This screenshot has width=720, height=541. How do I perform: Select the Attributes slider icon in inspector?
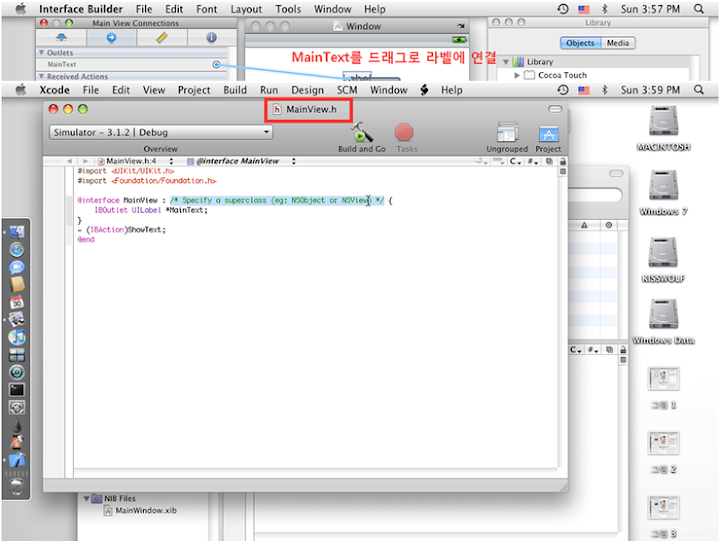(61, 38)
